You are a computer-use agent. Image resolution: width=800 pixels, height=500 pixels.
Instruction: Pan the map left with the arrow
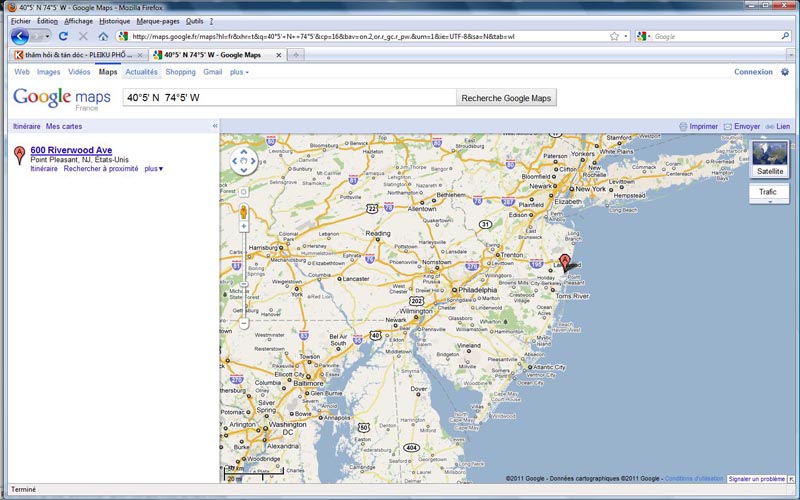[x=235, y=161]
